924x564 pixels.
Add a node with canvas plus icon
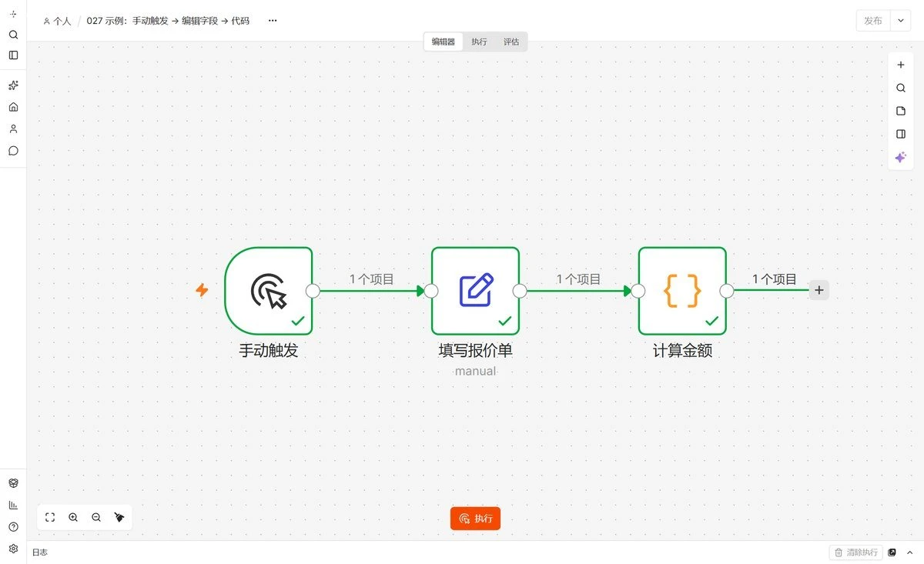tap(901, 65)
